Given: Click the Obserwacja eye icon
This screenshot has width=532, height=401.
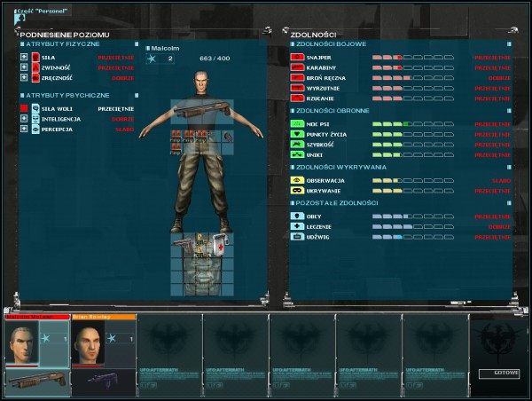Looking at the screenshot, I should [298, 180].
